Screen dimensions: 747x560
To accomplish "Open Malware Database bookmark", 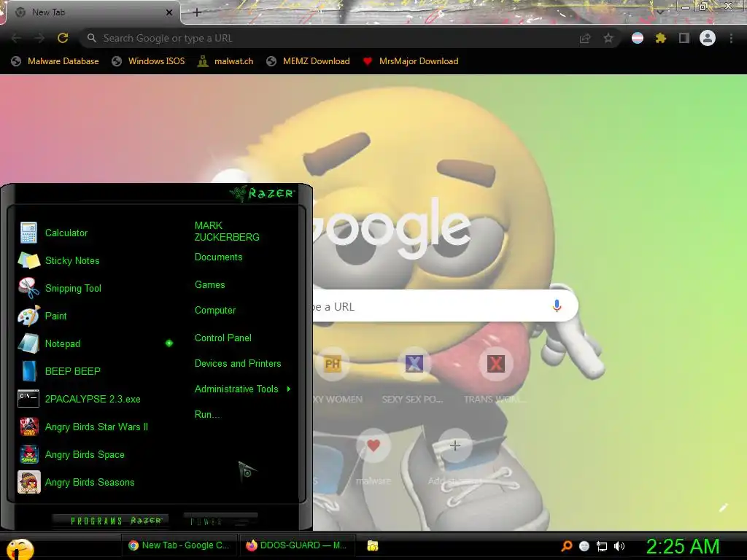I will click(x=55, y=61).
